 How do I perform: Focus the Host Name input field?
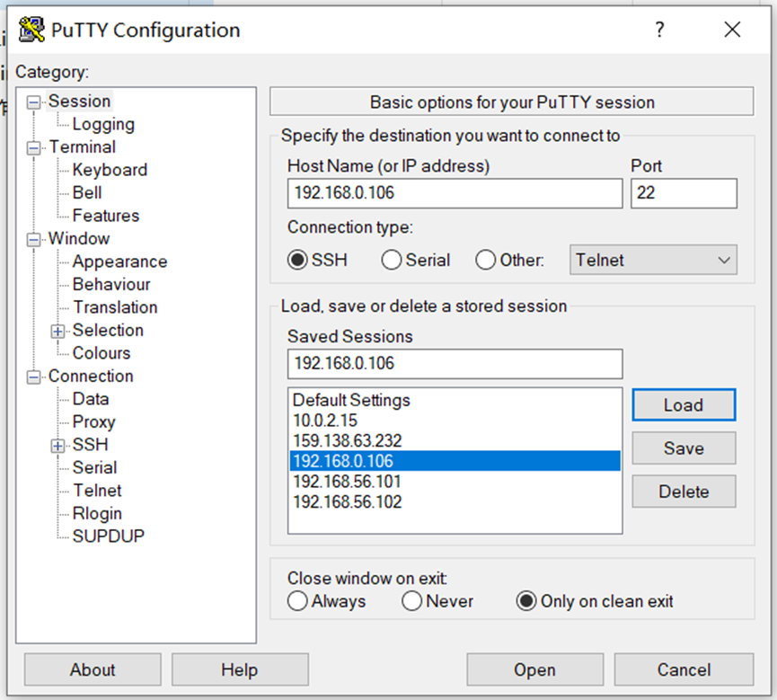click(455, 193)
